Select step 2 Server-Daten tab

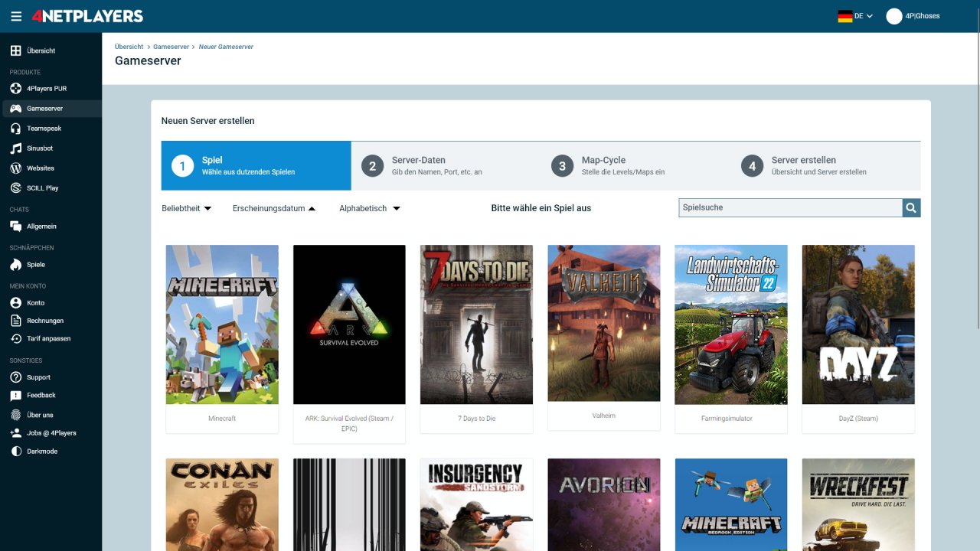click(x=446, y=165)
